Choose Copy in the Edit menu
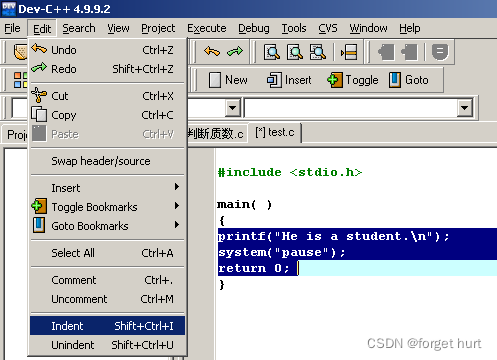 coord(107,115)
